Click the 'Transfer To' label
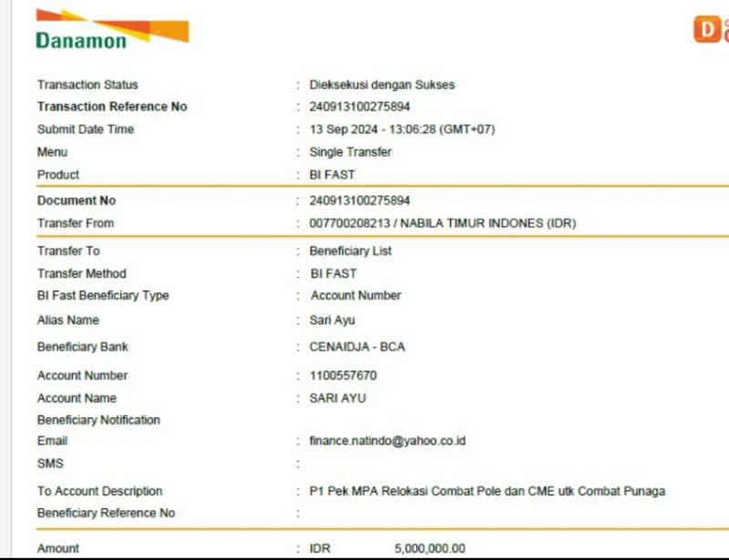Screen dimensions: 729x560 (x=68, y=251)
